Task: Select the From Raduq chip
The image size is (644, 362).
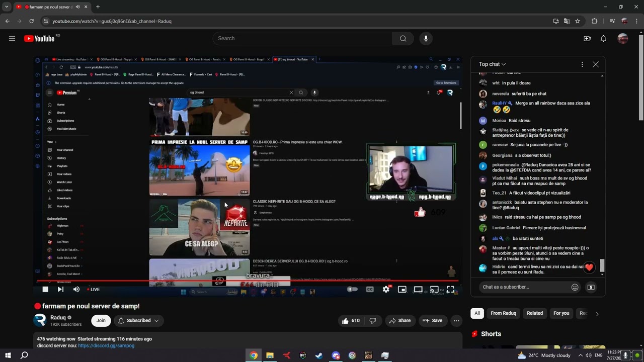Action: 503,313
